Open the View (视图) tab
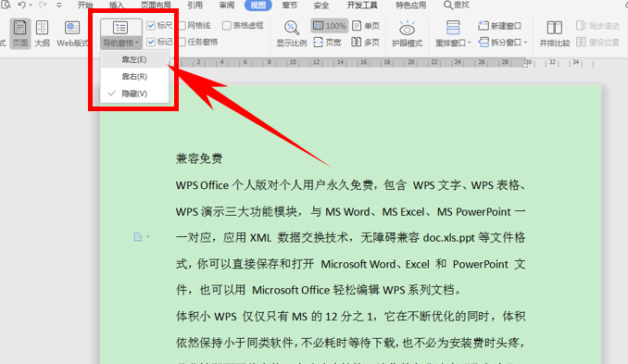The width and height of the screenshot is (628, 364). (257, 6)
